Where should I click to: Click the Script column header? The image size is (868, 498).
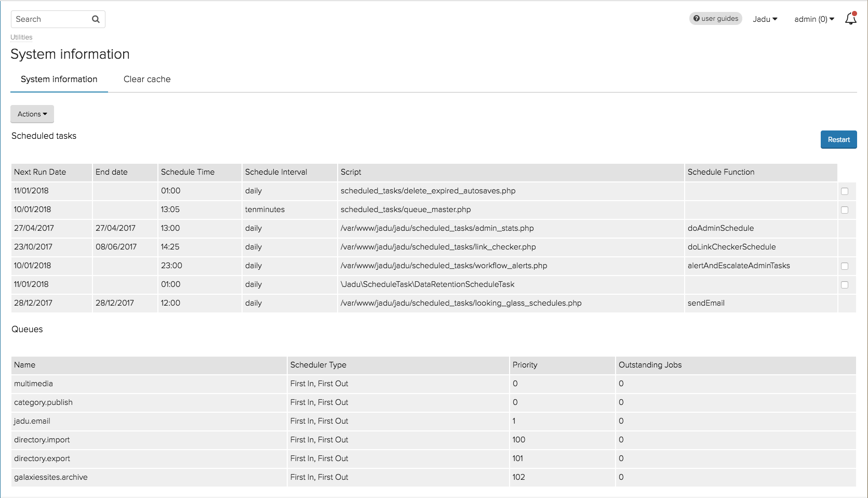pyautogui.click(x=351, y=172)
